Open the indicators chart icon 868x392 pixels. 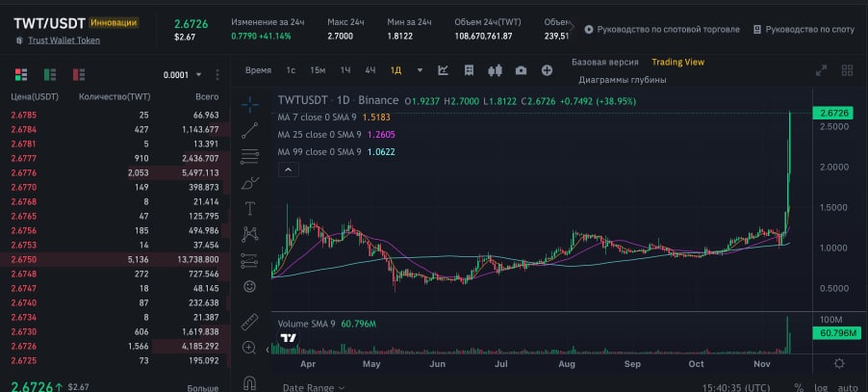click(x=443, y=70)
